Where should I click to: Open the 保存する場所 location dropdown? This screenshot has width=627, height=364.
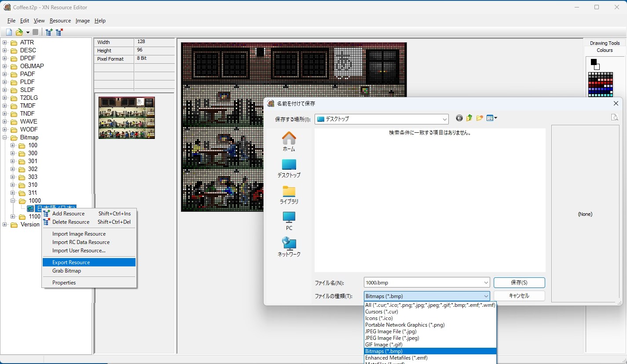[x=444, y=119]
